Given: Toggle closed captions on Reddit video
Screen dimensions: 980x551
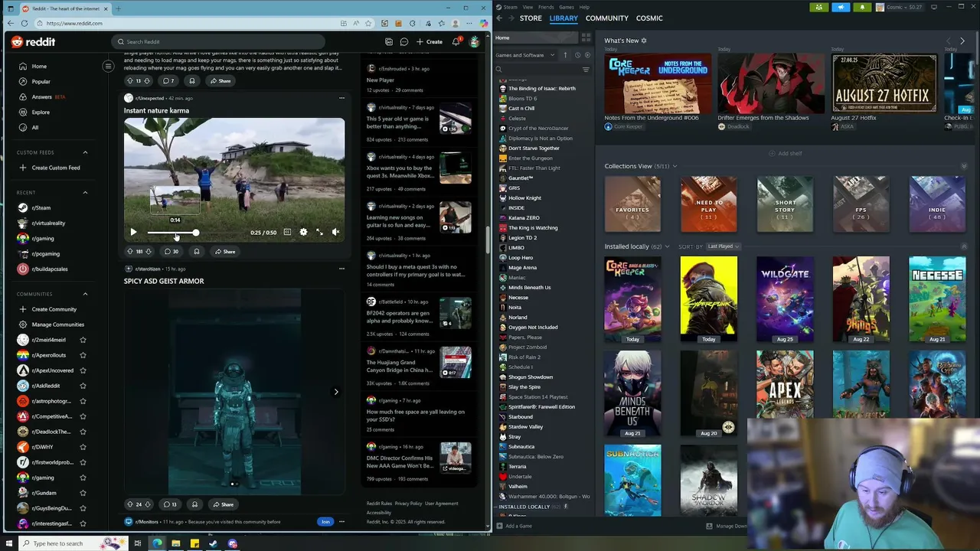Looking at the screenshot, I should (287, 232).
